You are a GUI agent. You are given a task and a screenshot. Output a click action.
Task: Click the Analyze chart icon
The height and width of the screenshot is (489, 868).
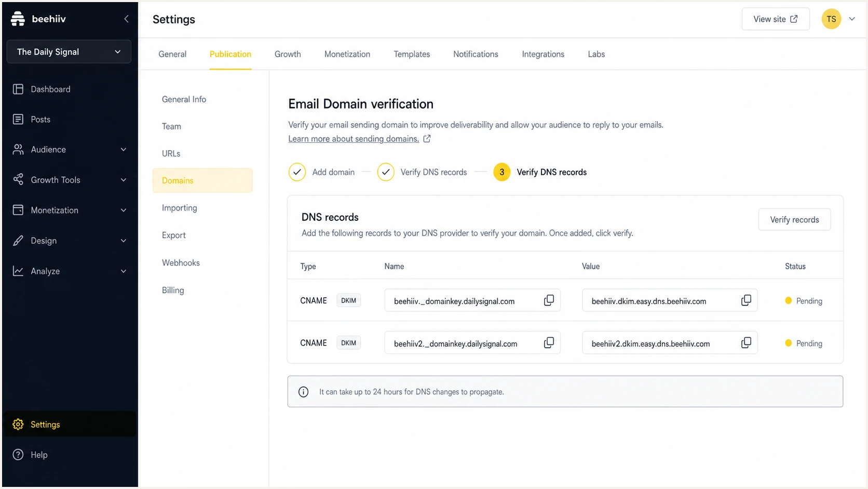click(18, 271)
